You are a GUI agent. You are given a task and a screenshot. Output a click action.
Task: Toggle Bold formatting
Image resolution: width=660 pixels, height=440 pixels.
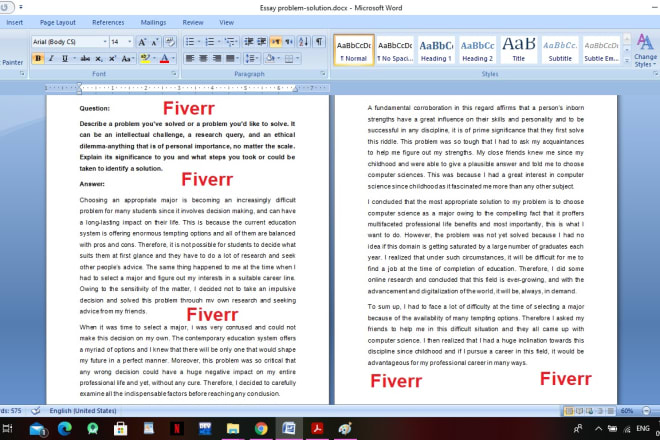(x=38, y=59)
